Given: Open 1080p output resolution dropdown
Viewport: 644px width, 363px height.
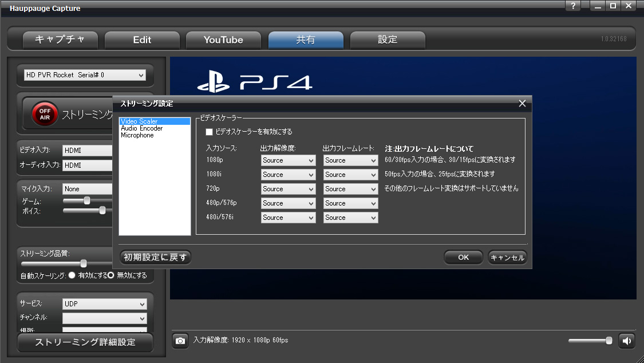Looking at the screenshot, I should [288, 160].
